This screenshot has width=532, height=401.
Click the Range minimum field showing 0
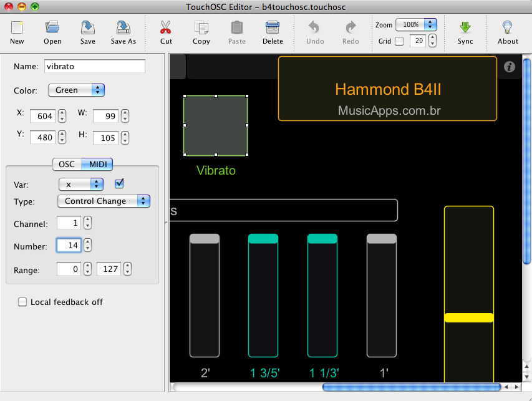tap(69, 269)
